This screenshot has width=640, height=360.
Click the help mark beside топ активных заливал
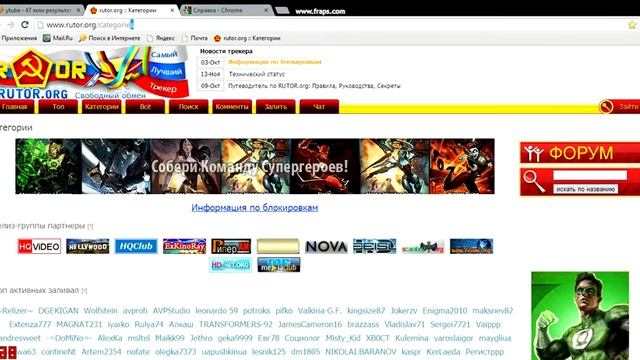point(84,291)
